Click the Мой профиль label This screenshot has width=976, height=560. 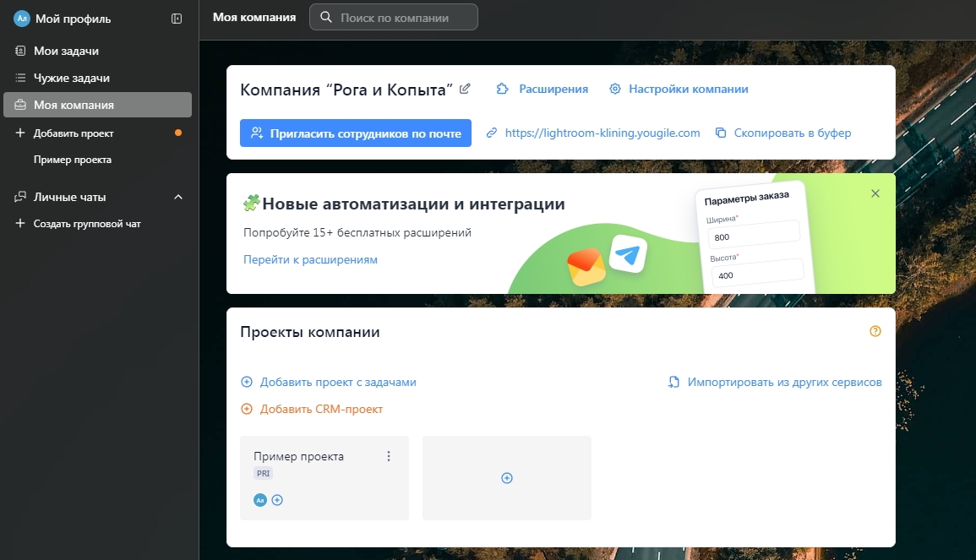coord(73,19)
